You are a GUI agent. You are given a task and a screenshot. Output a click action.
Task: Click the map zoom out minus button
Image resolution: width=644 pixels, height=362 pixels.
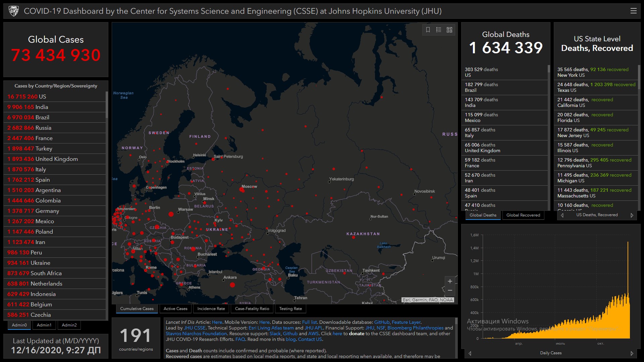point(450,290)
